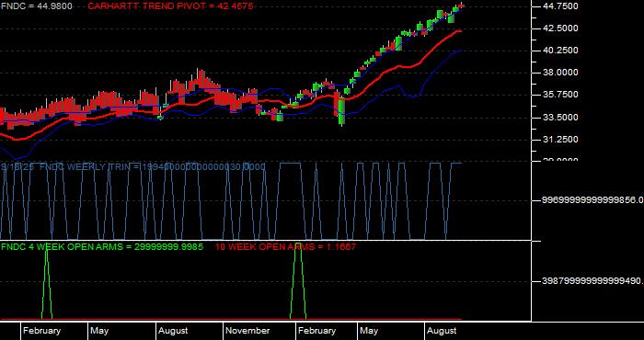This screenshot has height=340, width=644.
Task: Select the CARHARTT TREND PIVOT = 42.4675 label
Action: click(170, 6)
